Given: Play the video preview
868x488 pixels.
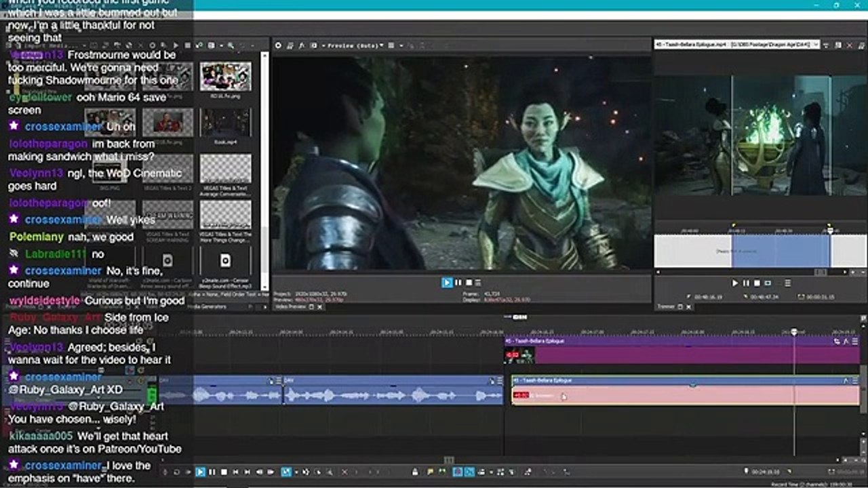Looking at the screenshot, I should pyautogui.click(x=447, y=283).
